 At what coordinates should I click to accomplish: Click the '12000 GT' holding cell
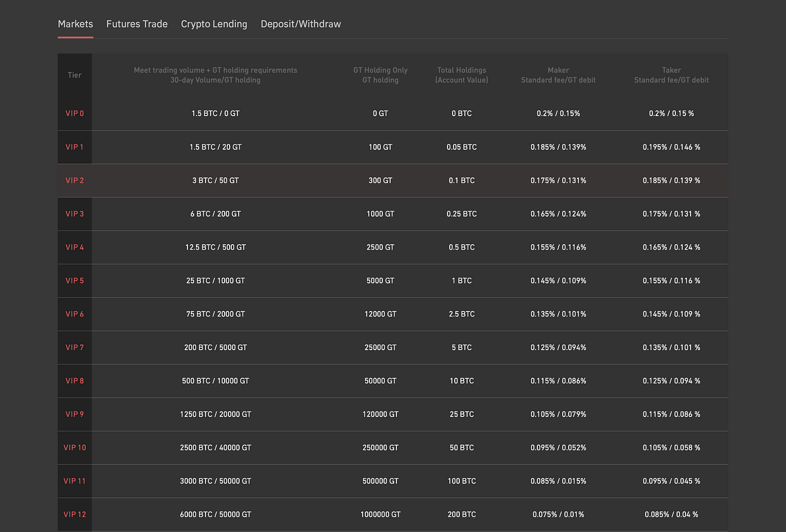381,314
